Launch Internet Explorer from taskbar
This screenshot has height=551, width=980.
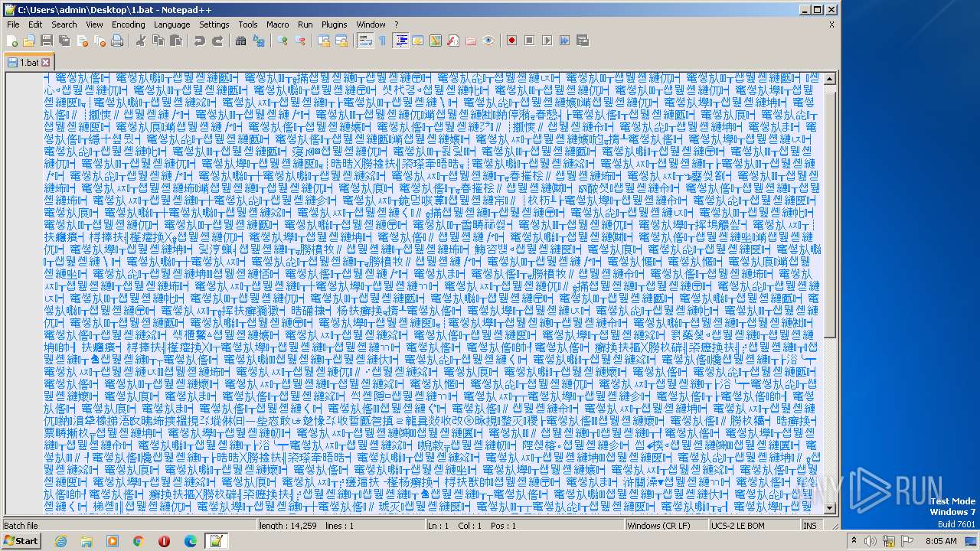(60, 541)
